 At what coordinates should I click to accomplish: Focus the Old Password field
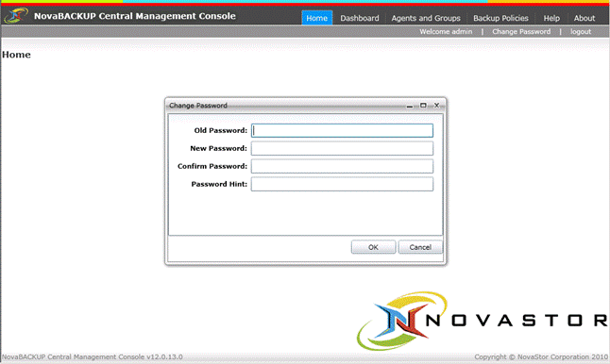tap(342, 130)
